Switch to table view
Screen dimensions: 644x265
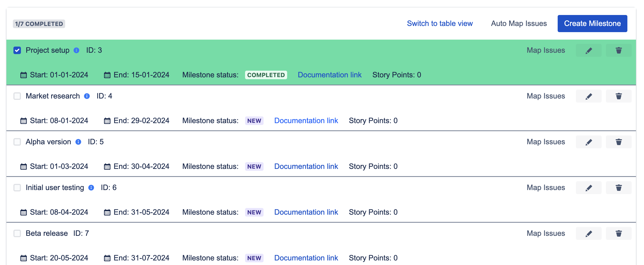click(x=440, y=24)
